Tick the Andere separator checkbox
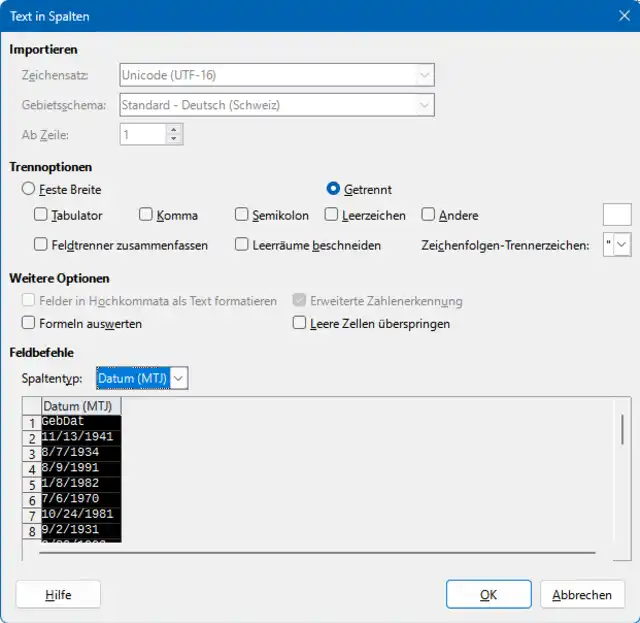Screen dimensions: 640x623 (429, 215)
